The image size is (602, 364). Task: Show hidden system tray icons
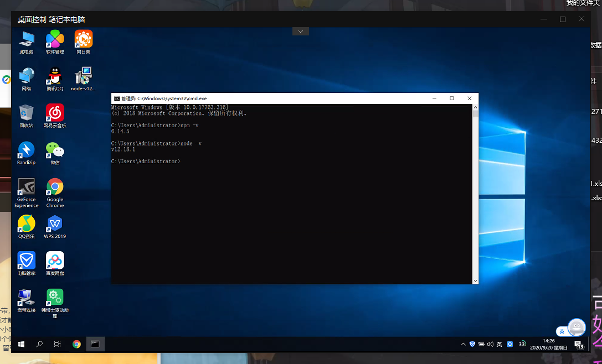[x=463, y=344]
